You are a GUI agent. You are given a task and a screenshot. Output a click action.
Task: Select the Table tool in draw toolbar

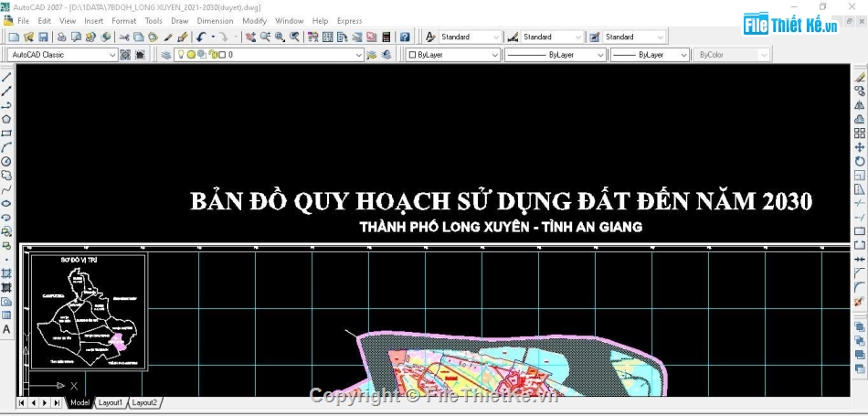[x=6, y=315]
